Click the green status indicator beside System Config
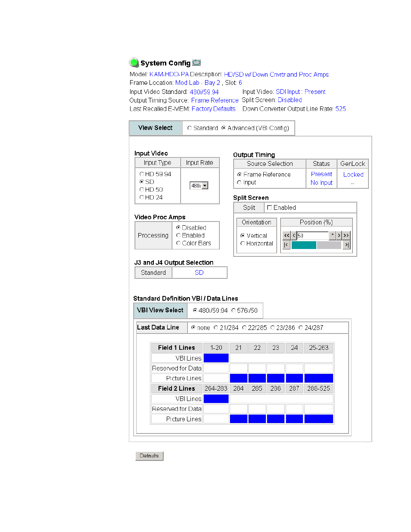 (x=134, y=62)
